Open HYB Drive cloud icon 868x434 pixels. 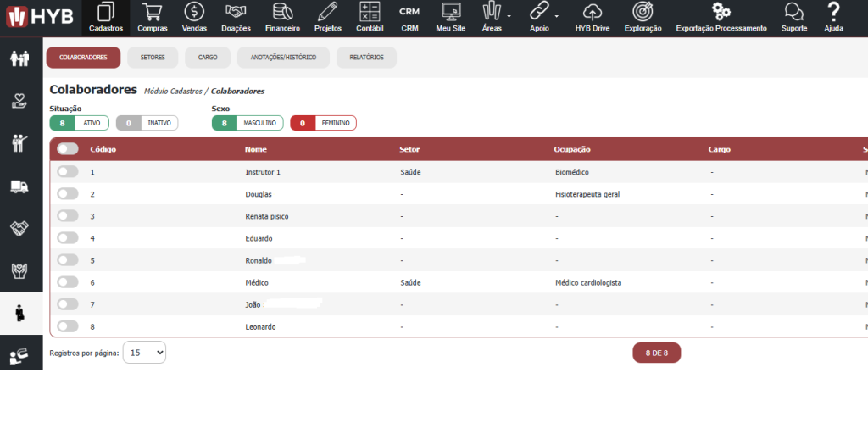[593, 17]
